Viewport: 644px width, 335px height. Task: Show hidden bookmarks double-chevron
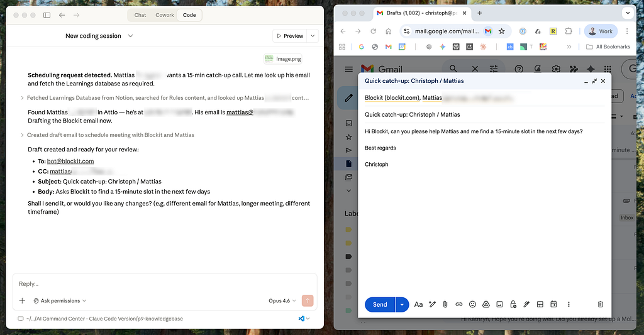pyautogui.click(x=569, y=47)
